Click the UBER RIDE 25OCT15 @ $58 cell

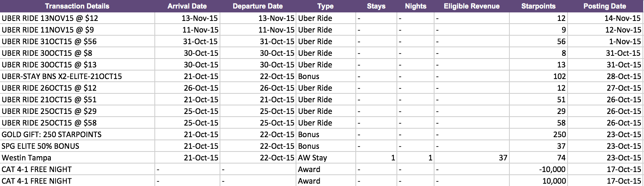(77, 123)
